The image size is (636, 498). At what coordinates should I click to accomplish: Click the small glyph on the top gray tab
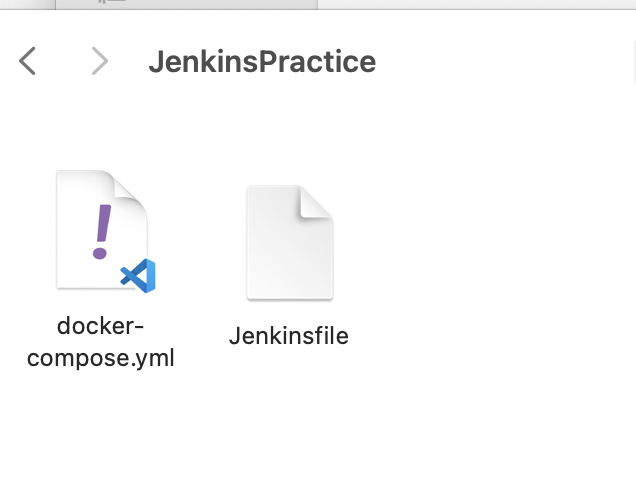coord(112,1)
